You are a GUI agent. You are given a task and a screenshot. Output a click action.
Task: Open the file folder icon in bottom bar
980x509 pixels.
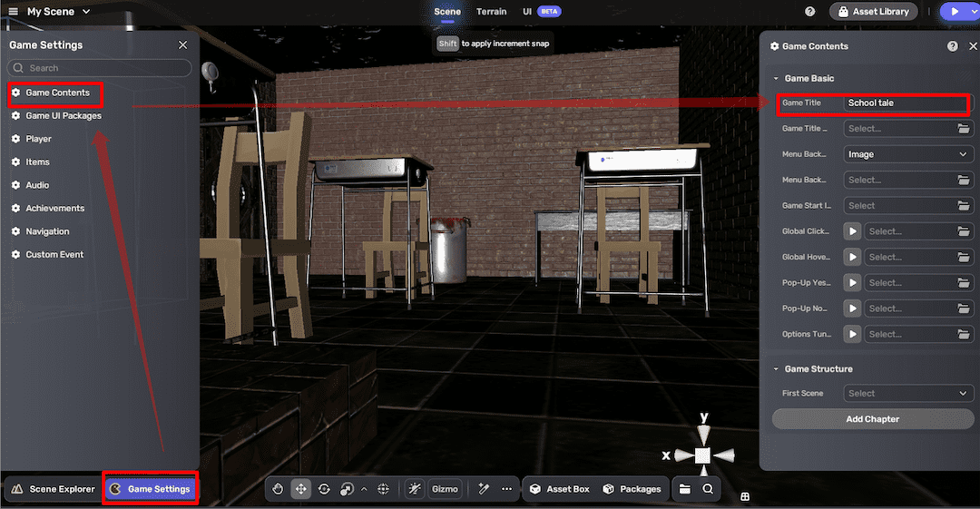(684, 489)
